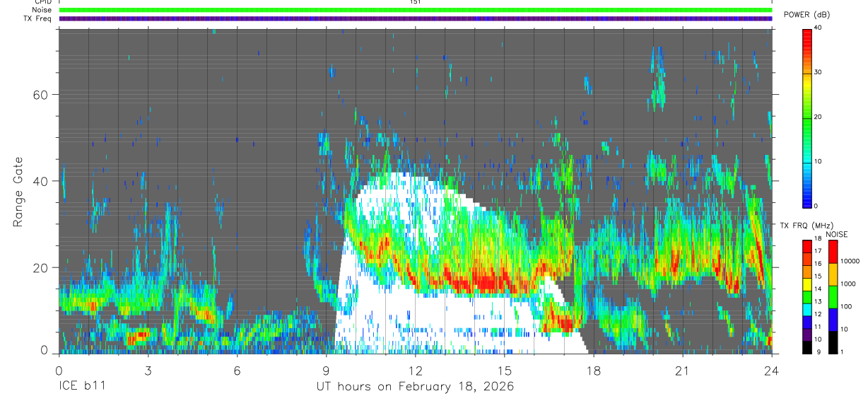
Task: Click the 16 tick on TX FRQ legend
Action: (x=819, y=264)
